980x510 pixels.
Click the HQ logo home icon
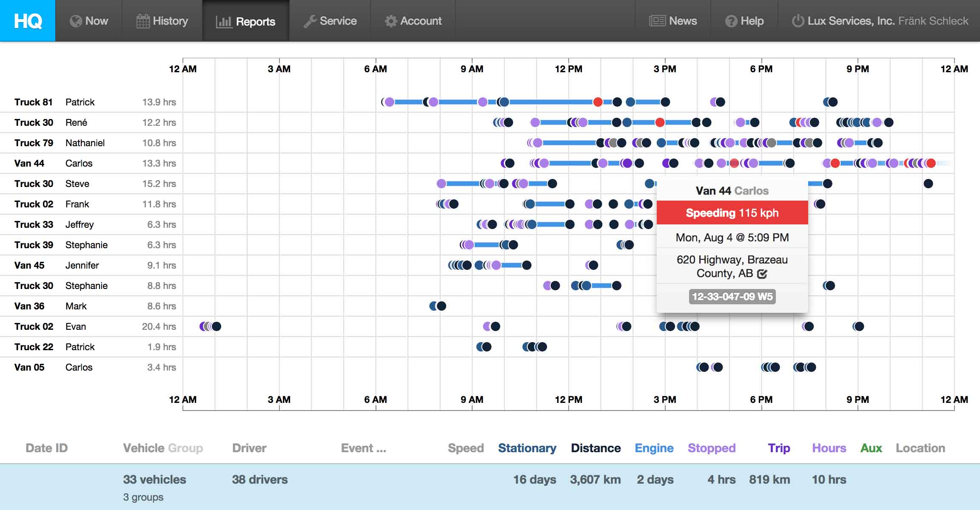[28, 21]
